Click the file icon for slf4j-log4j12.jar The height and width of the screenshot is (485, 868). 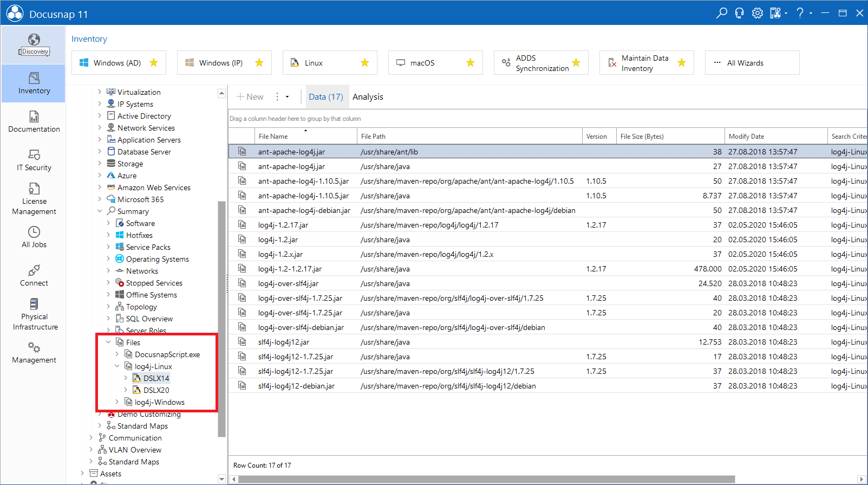coord(242,342)
